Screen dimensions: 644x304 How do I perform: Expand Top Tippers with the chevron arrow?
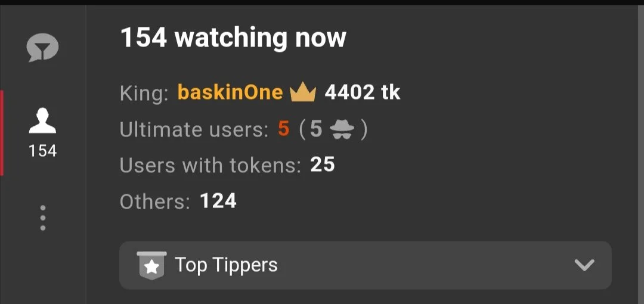(584, 265)
